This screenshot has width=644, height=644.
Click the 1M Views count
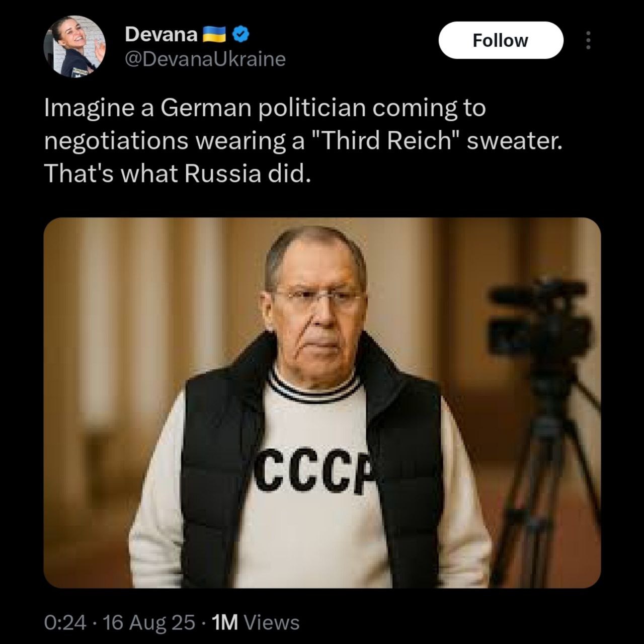tap(256, 623)
